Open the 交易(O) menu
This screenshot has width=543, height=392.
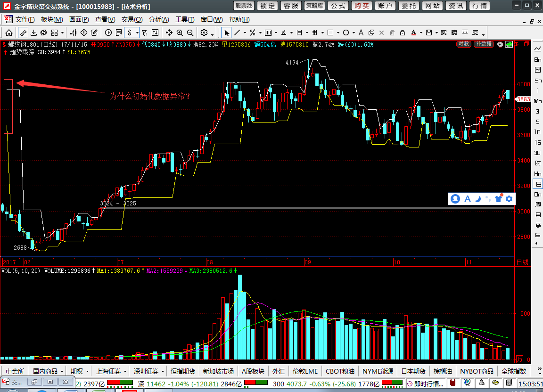click(x=132, y=19)
